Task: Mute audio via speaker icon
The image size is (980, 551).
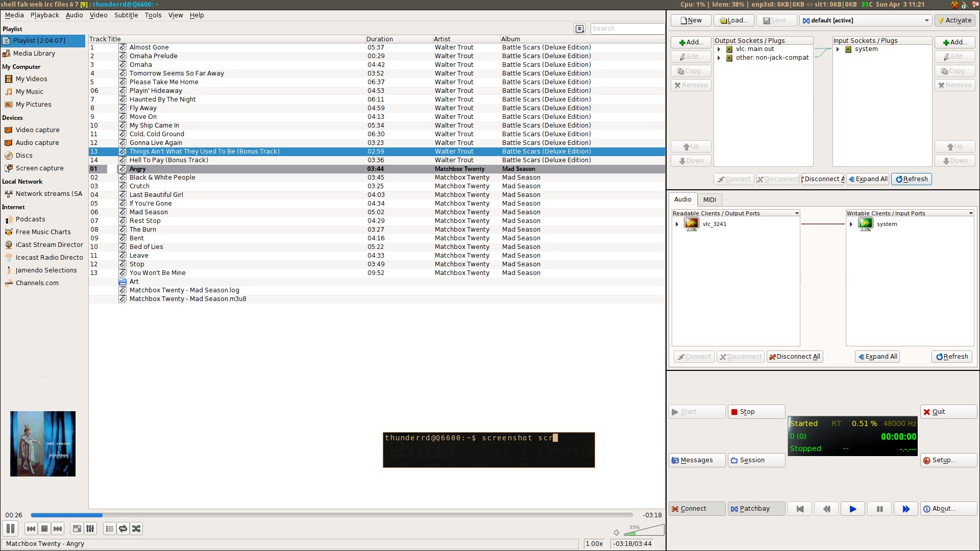Action: tap(616, 533)
